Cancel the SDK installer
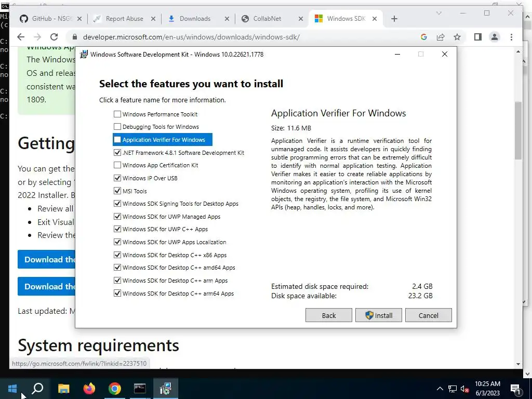Image resolution: width=532 pixels, height=399 pixels. [428, 315]
